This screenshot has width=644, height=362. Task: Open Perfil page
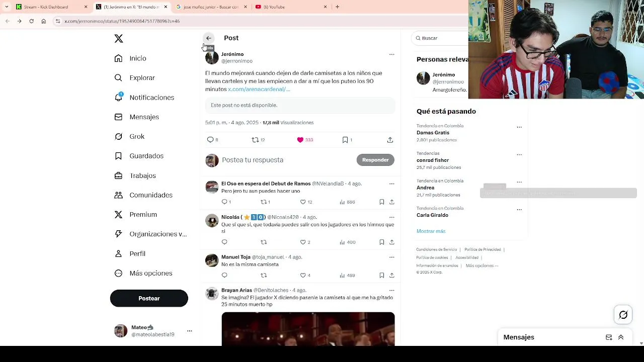(130, 254)
